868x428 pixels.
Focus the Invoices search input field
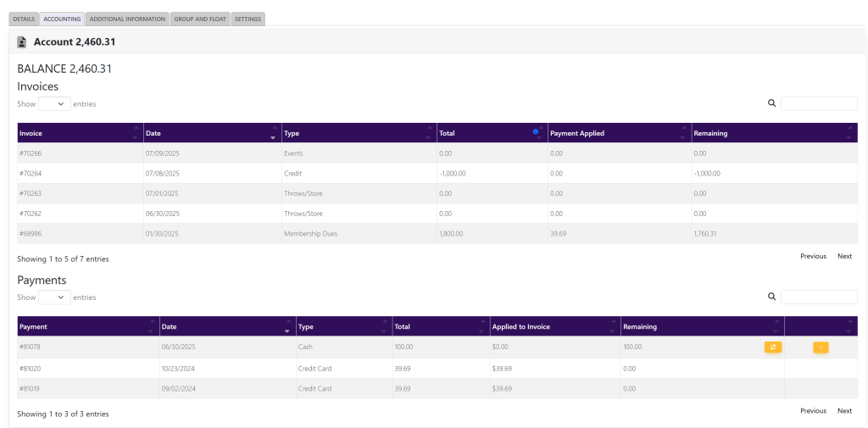(819, 103)
